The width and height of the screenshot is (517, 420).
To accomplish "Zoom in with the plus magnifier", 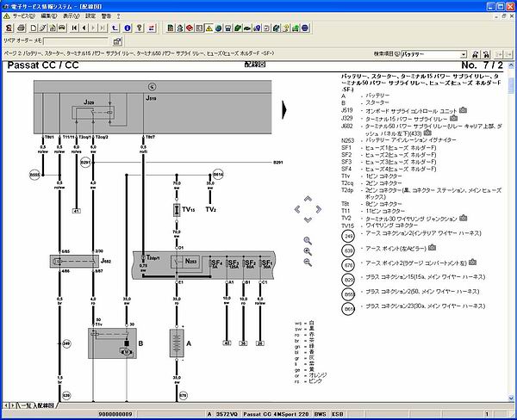I will [x=308, y=251].
